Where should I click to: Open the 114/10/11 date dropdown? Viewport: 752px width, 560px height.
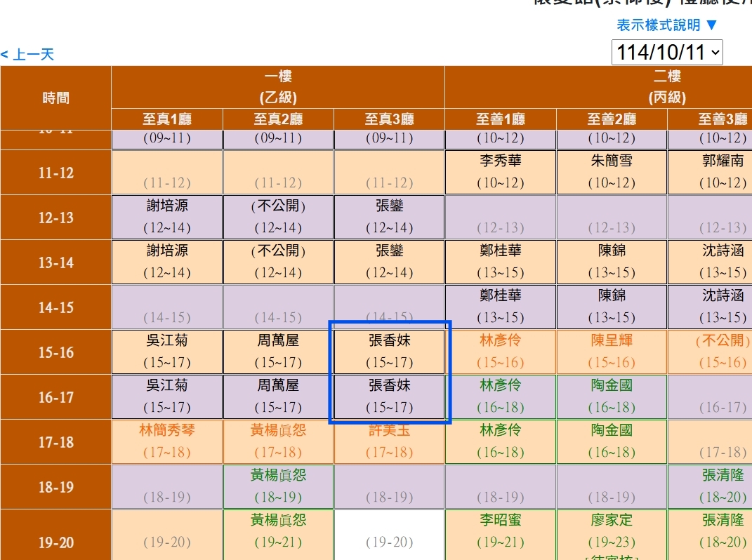click(666, 53)
